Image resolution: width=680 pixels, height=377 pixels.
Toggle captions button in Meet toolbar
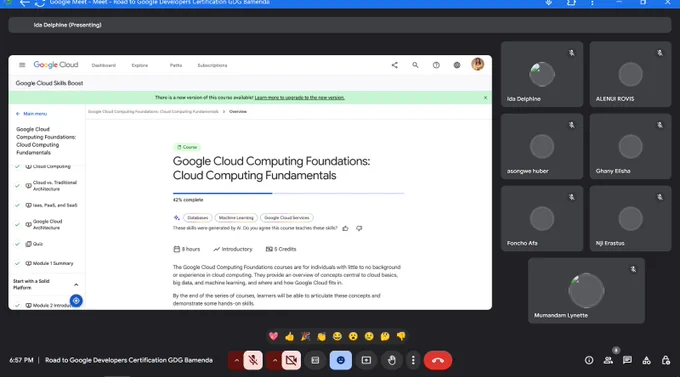pos(315,360)
